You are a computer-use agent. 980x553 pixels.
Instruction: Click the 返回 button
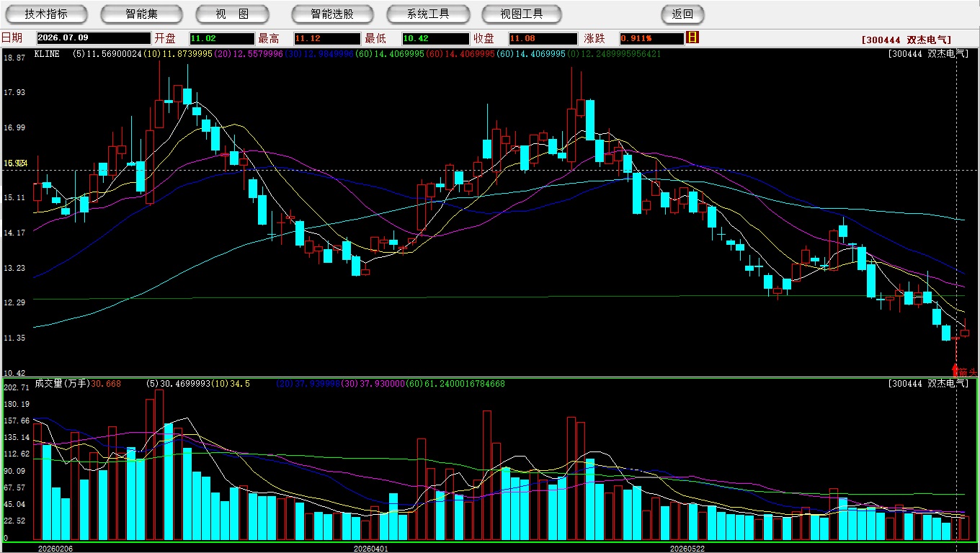(682, 14)
